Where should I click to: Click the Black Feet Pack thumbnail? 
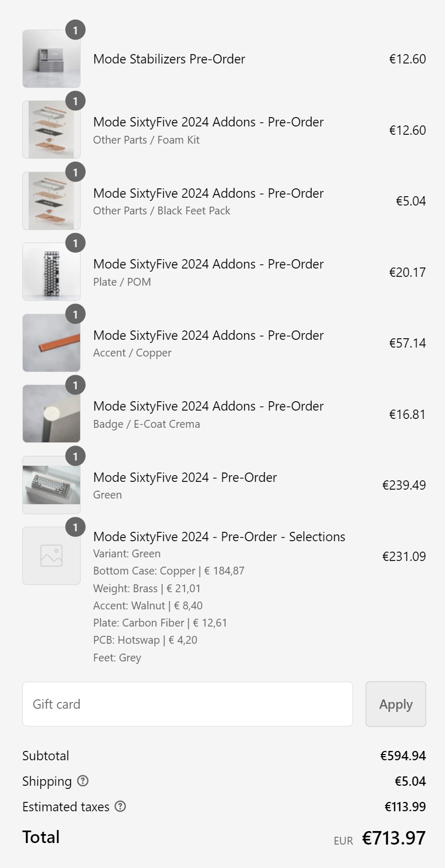point(51,201)
